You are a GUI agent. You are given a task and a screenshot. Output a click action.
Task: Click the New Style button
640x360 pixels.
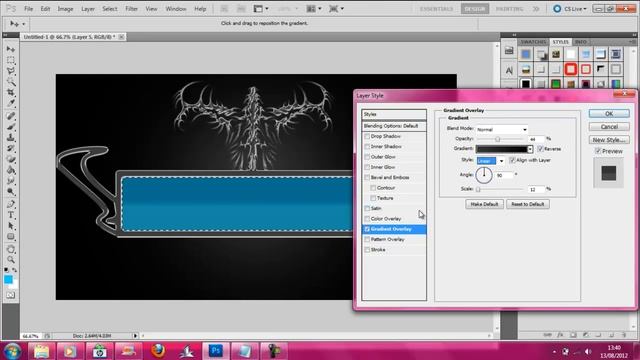[609, 140]
